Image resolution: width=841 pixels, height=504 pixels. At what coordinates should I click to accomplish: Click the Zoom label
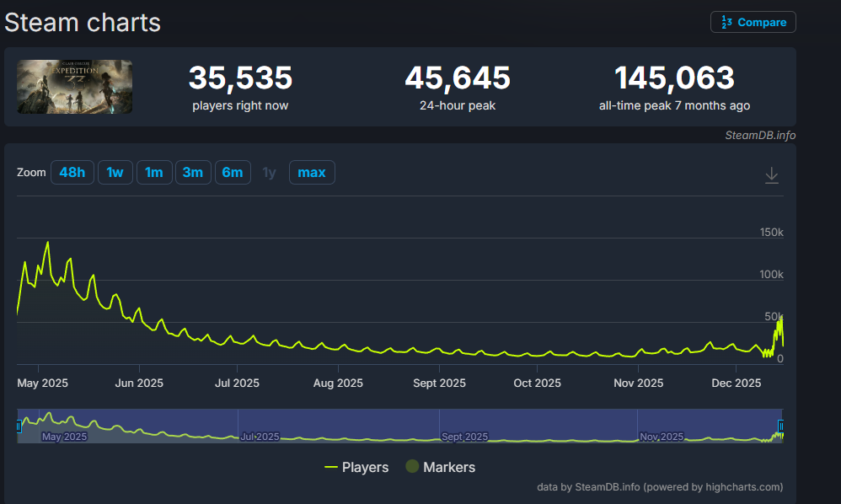31,172
